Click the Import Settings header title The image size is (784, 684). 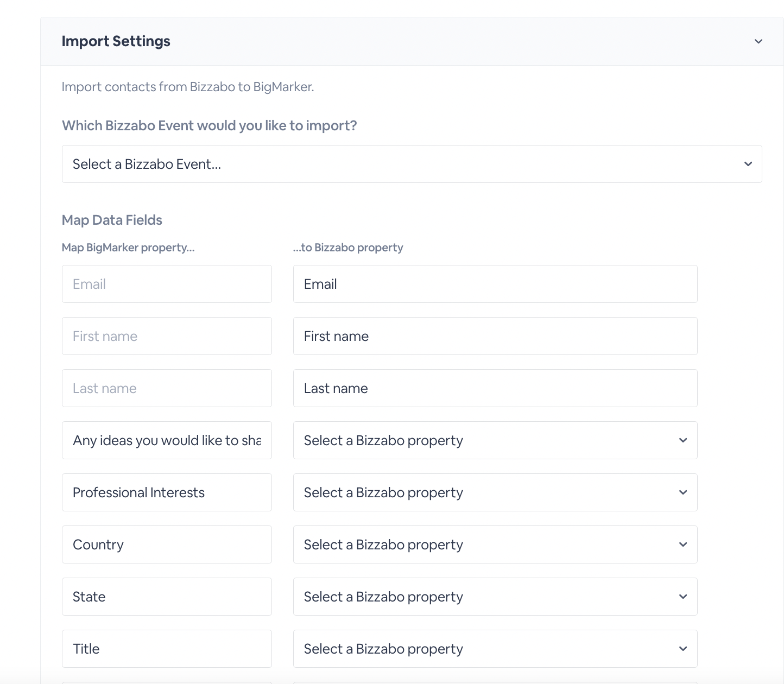(x=116, y=41)
